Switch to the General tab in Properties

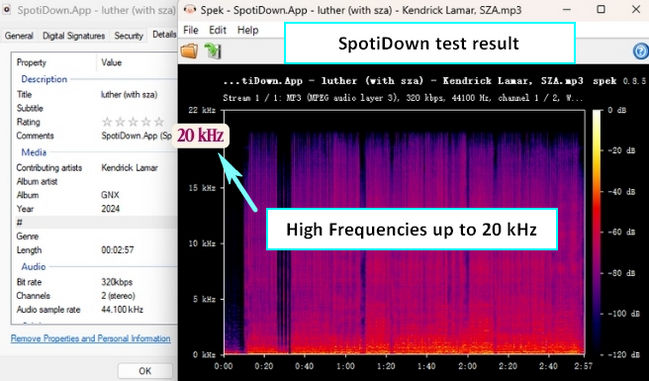click(x=19, y=36)
